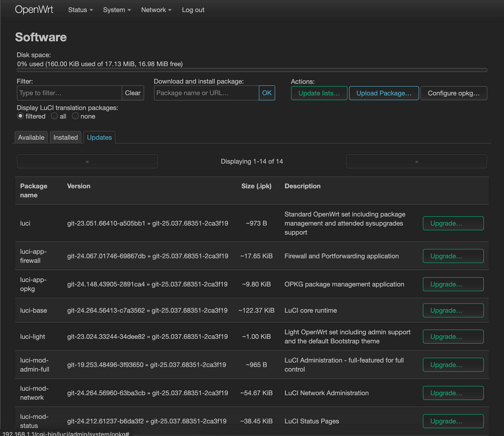
Task: Upgrade the luci-app-firewall package
Action: pyautogui.click(x=453, y=256)
